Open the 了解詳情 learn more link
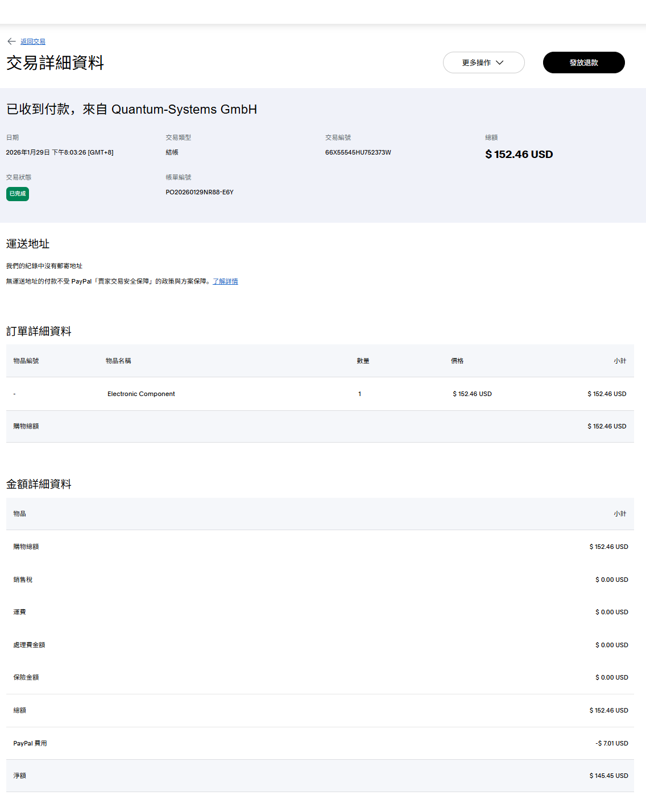 tap(225, 281)
